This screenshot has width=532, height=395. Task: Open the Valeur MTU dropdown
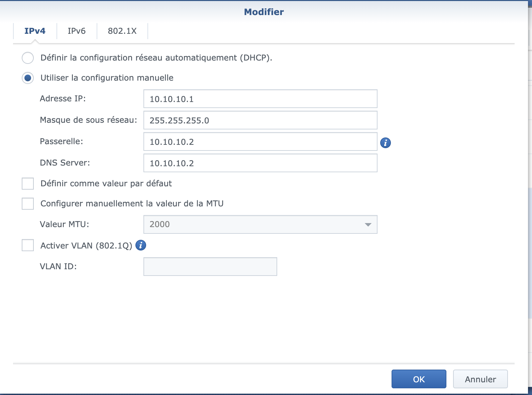tap(260, 224)
